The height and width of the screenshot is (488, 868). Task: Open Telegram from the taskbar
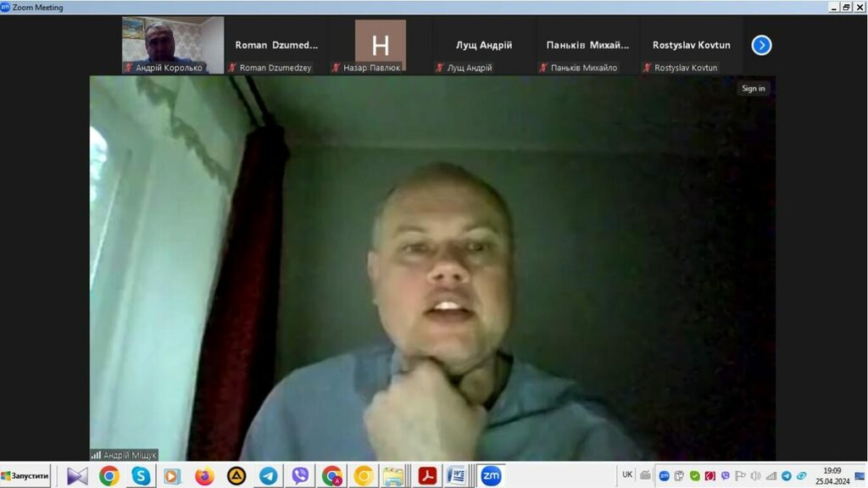pyautogui.click(x=269, y=476)
